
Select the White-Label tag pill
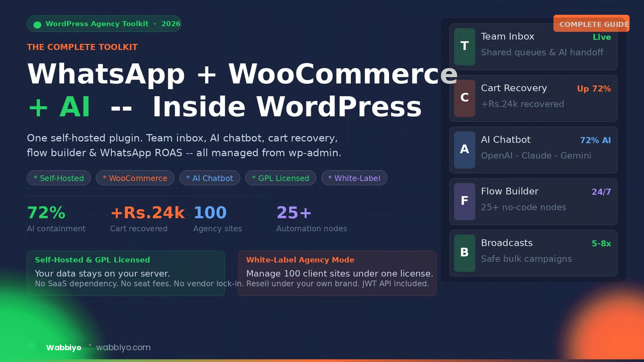[x=354, y=178]
